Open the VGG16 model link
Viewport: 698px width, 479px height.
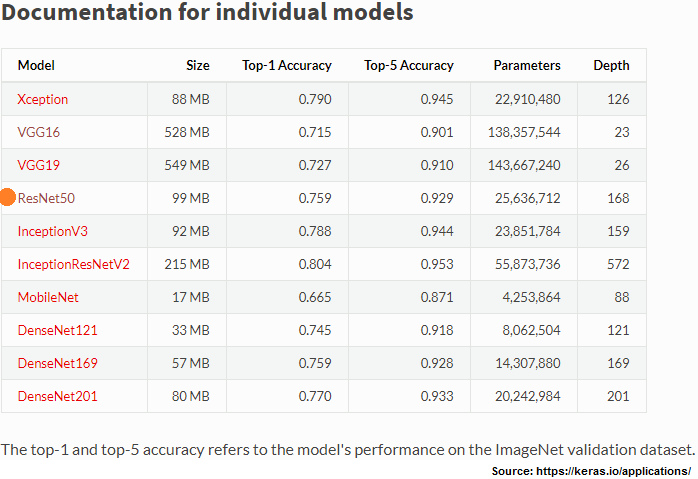(x=39, y=132)
